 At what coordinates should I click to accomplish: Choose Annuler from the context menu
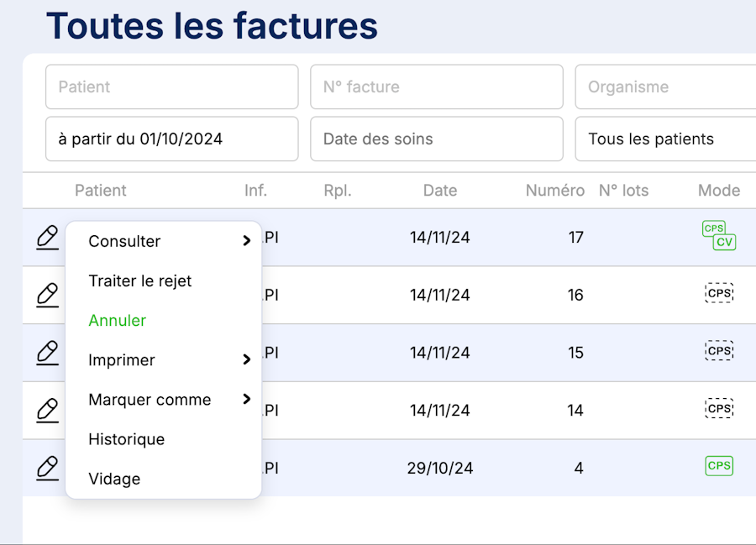pyautogui.click(x=118, y=320)
